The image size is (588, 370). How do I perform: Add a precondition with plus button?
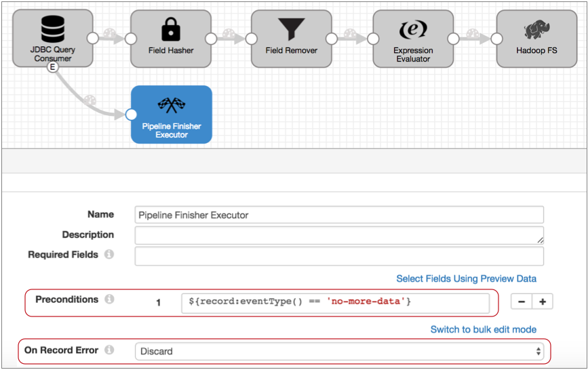(x=543, y=302)
